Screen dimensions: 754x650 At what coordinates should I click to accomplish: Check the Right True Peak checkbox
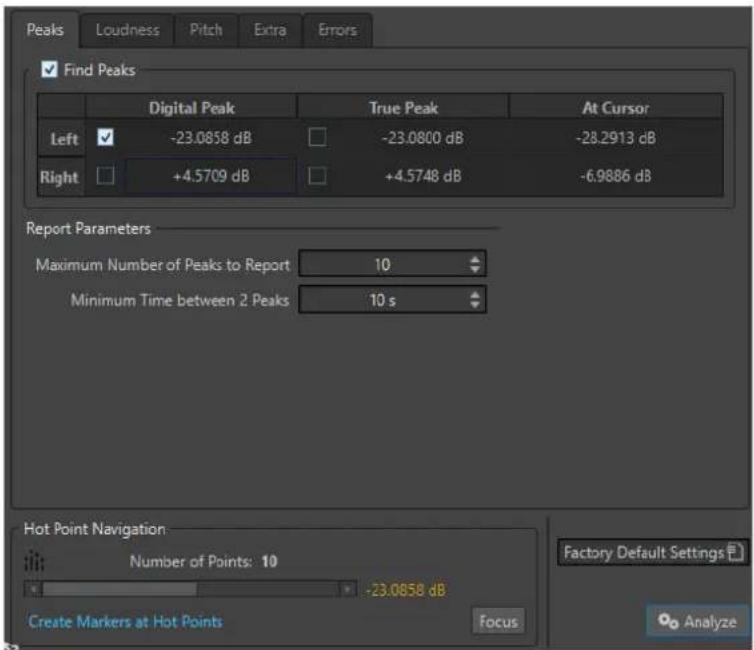coord(317,175)
